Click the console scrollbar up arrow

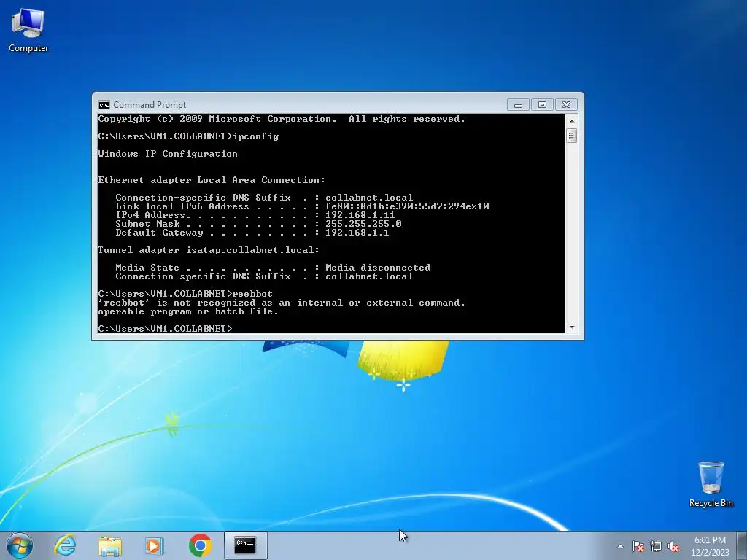click(572, 121)
